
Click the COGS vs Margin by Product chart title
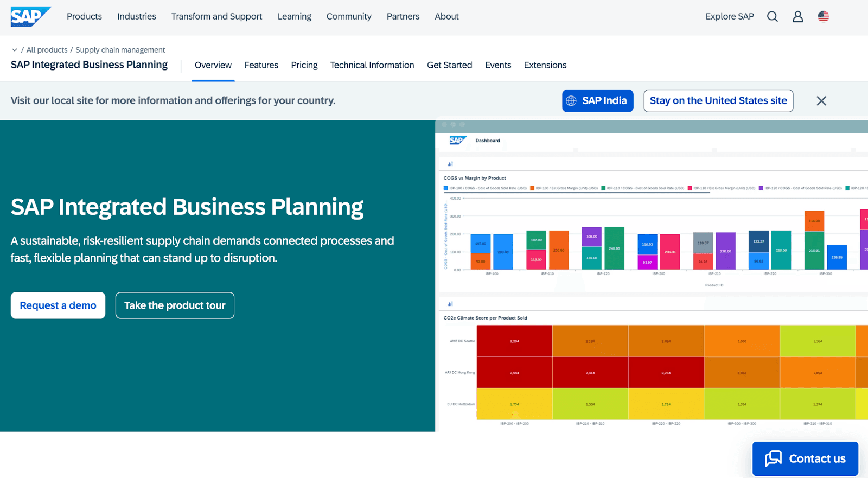(x=475, y=178)
